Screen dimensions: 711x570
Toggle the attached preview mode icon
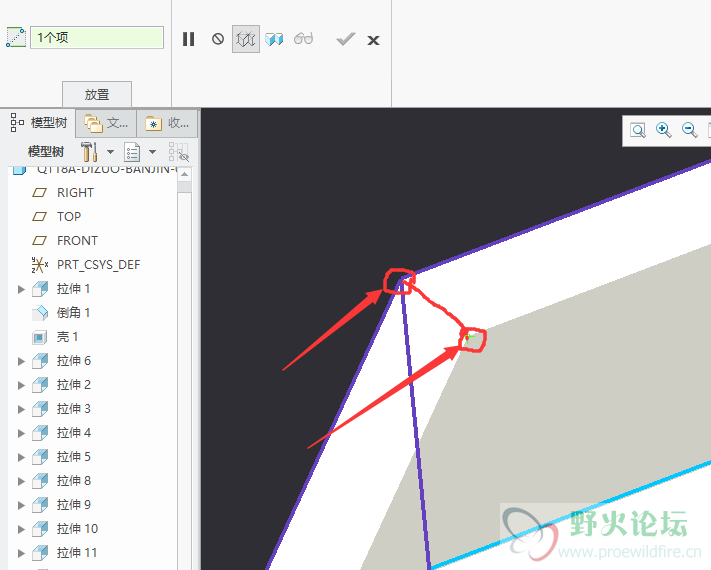click(x=274, y=39)
